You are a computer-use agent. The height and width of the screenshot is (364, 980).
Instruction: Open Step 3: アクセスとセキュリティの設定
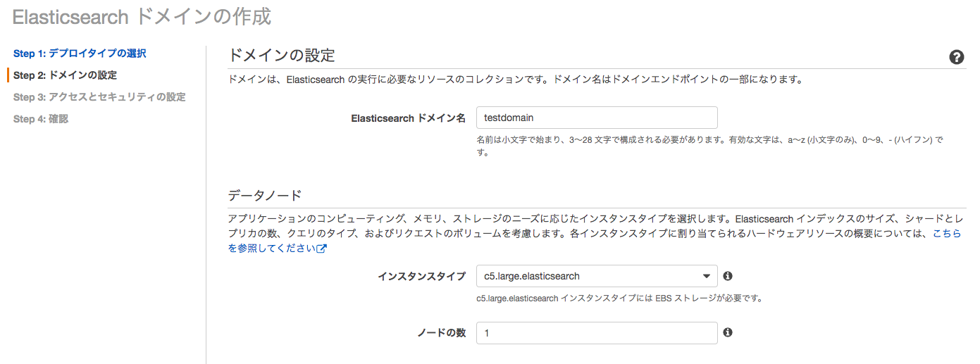click(99, 97)
